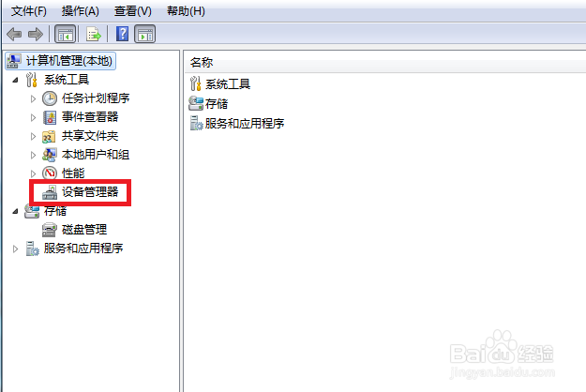Collapse the 存储 tree node
The image size is (586, 392).
15,212
